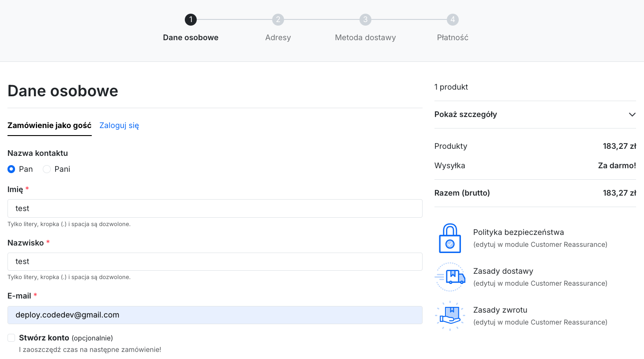Click the Adresy step label
This screenshot has height=359, width=644.
[278, 38]
